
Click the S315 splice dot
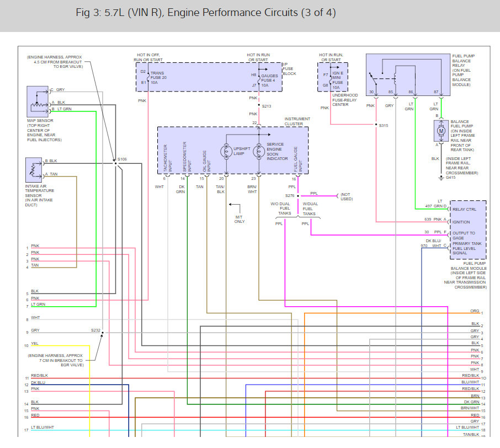point(376,126)
